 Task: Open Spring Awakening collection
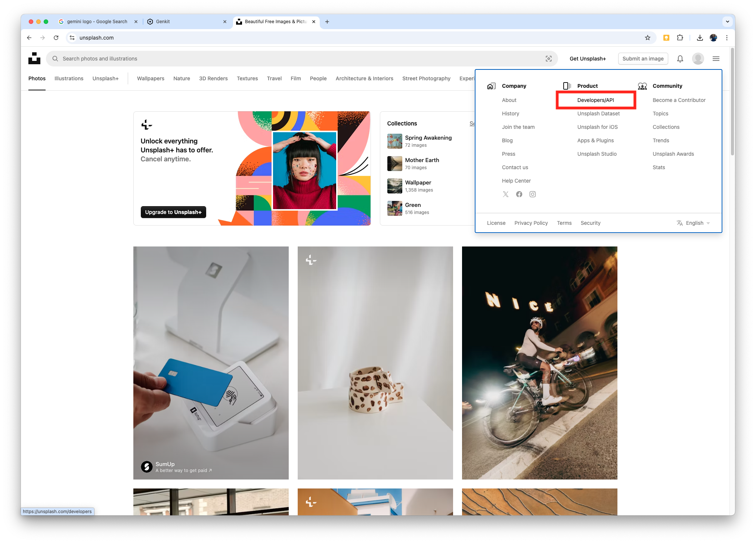(428, 138)
